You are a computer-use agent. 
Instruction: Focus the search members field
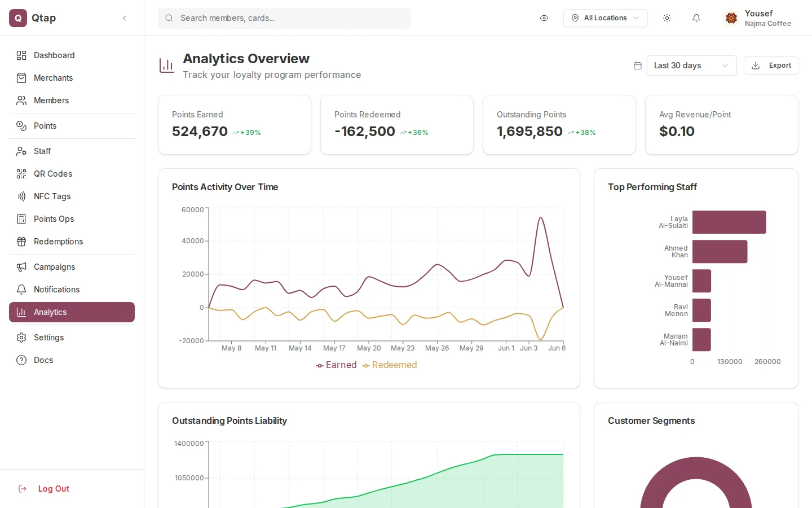[x=284, y=18]
